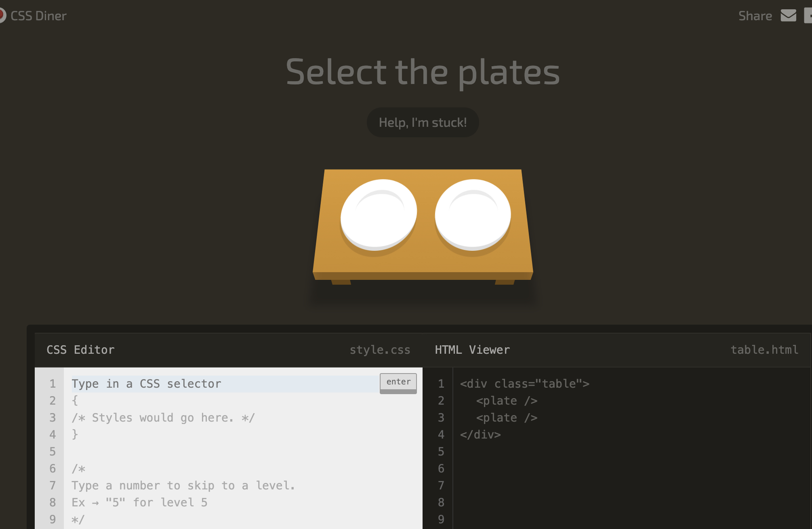Click the red CSS Diner logo icon
Image resolution: width=812 pixels, height=529 pixels.
click(x=2, y=15)
